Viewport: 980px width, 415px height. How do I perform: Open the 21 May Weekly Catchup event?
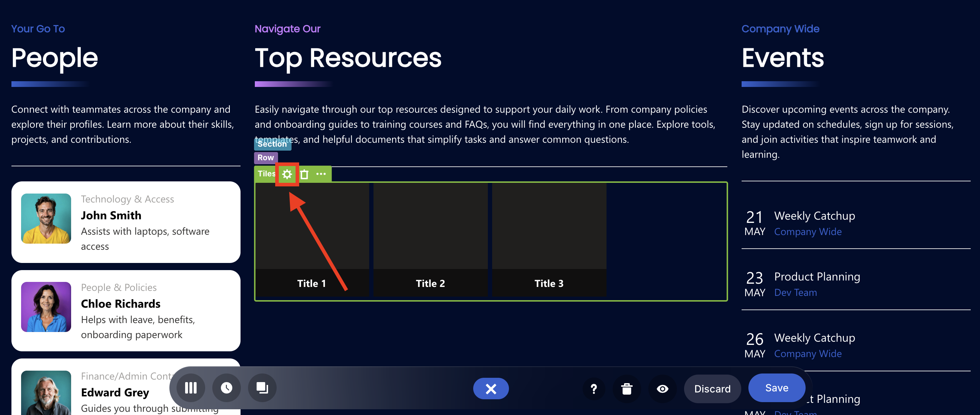(x=814, y=216)
